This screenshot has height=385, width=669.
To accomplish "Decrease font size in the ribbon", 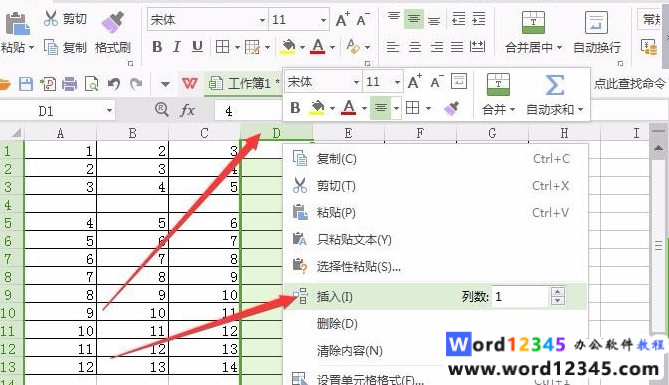I will (x=363, y=20).
